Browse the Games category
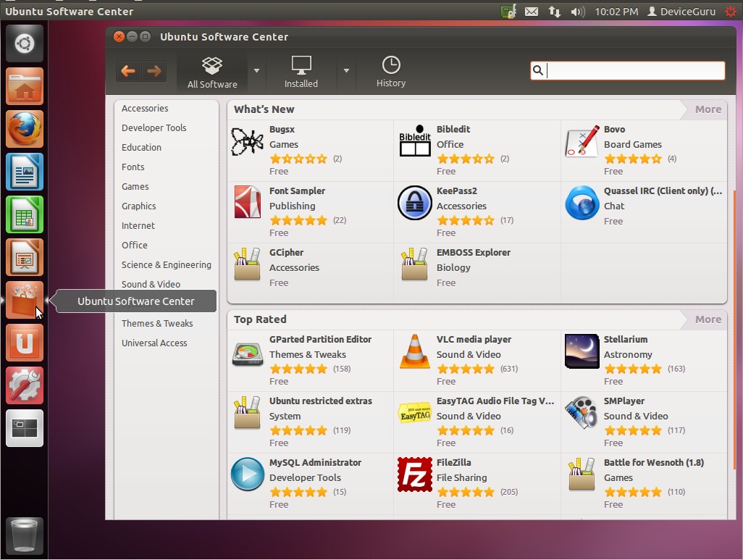The width and height of the screenshot is (743, 560). (135, 186)
